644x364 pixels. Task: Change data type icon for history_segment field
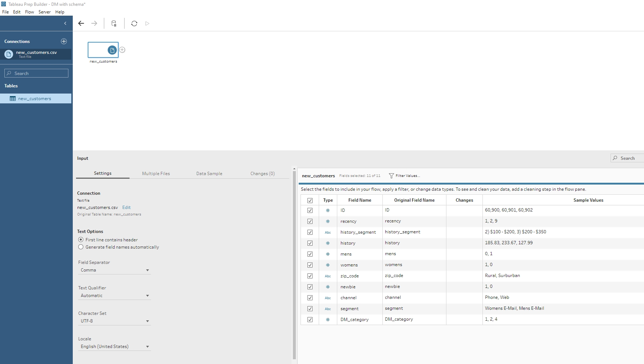[328, 232]
